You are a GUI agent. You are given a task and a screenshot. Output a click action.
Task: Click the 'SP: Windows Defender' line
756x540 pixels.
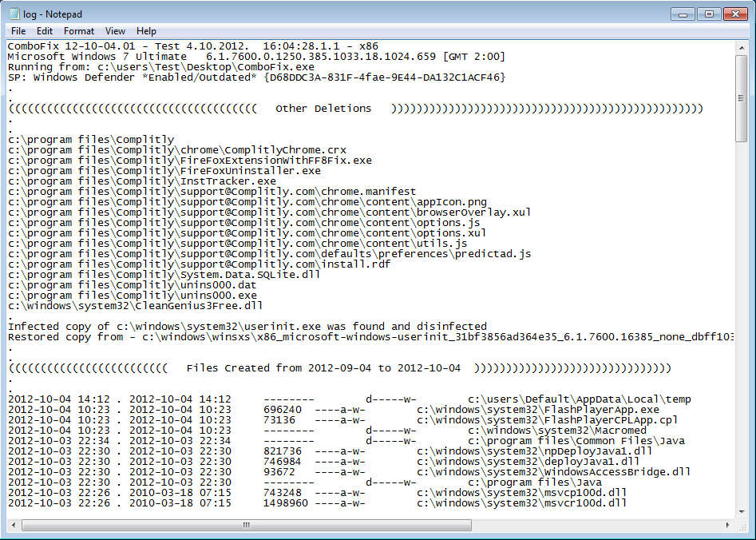tap(256, 77)
